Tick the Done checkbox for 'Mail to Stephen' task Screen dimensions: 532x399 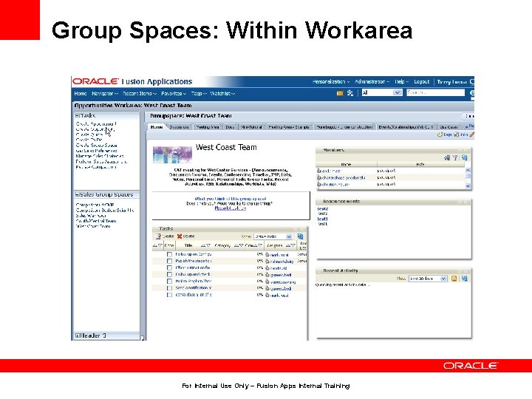pyautogui.click(x=169, y=282)
